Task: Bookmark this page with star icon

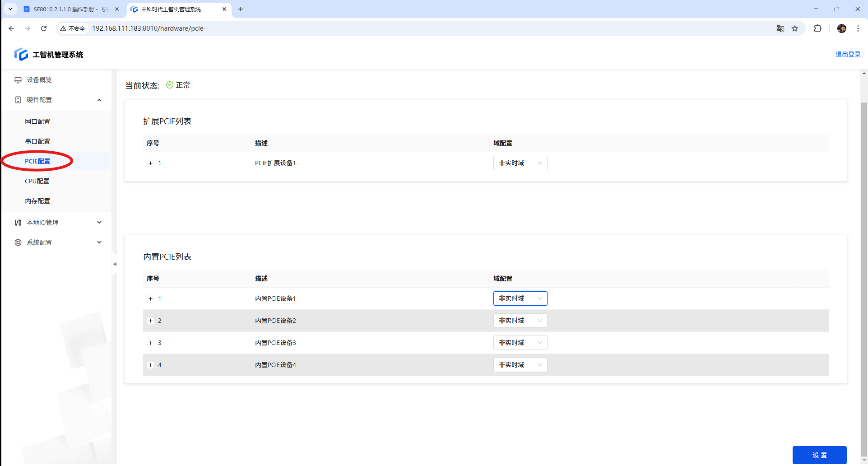Action: [x=795, y=28]
